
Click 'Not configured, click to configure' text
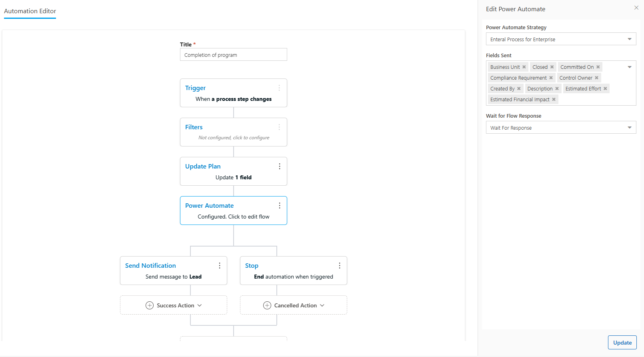coord(234,138)
